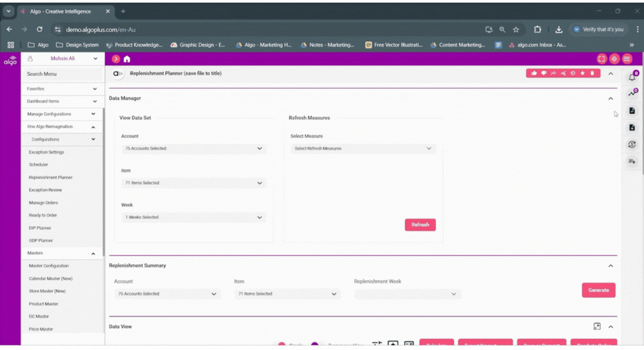Click the document with plus icon
The height and width of the screenshot is (350, 644).
point(632,128)
